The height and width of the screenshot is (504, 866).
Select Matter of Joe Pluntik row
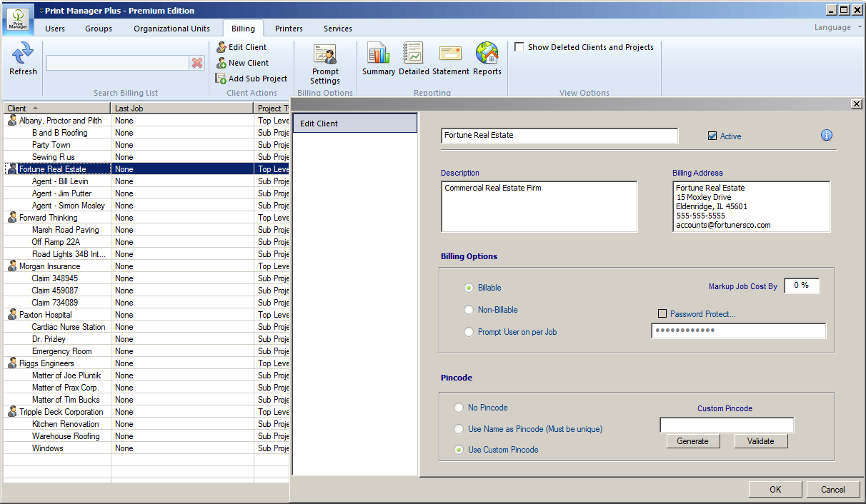click(x=146, y=375)
